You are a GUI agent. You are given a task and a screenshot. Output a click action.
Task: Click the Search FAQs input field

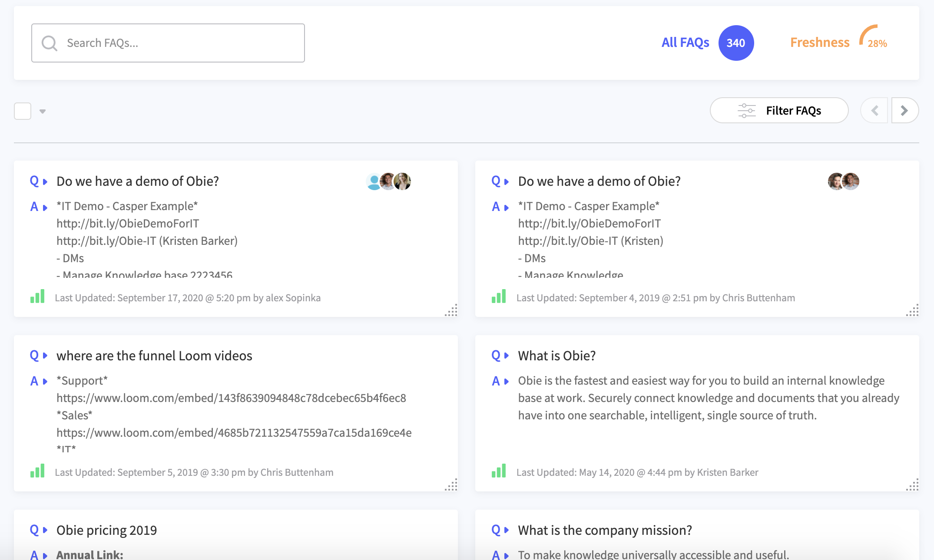[168, 43]
